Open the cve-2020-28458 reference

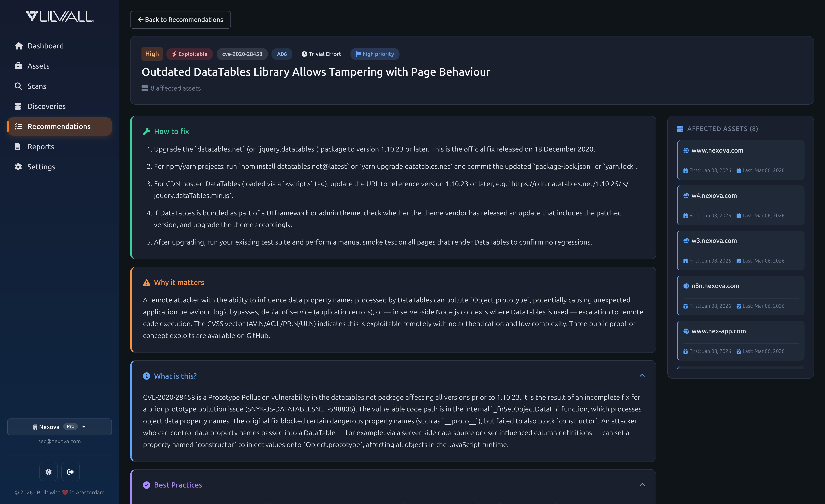point(242,54)
